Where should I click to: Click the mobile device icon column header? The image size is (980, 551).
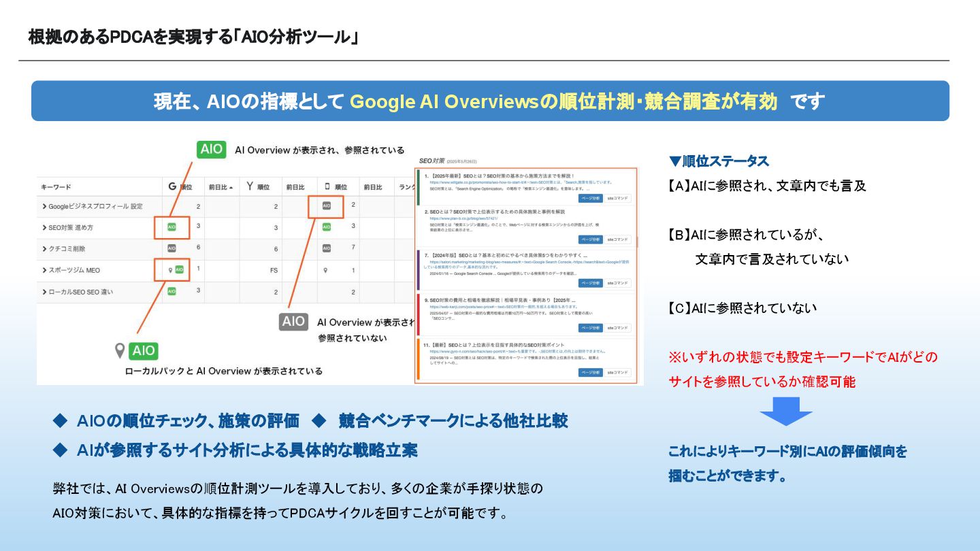pos(327,186)
